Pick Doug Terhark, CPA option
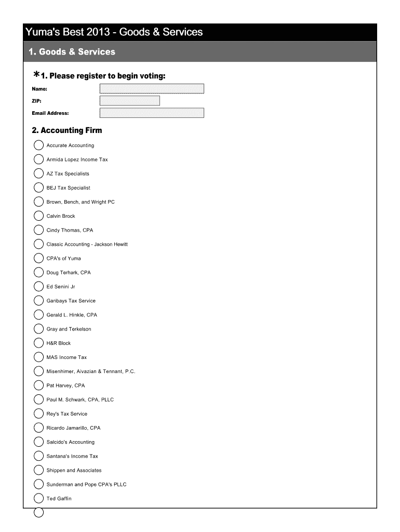 click(39, 272)
